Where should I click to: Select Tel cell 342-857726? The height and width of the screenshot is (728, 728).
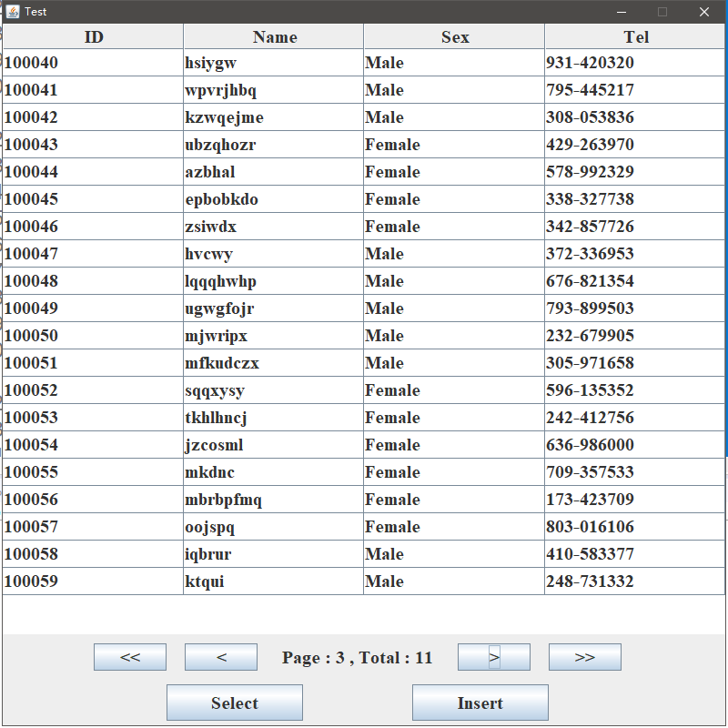coord(634,227)
